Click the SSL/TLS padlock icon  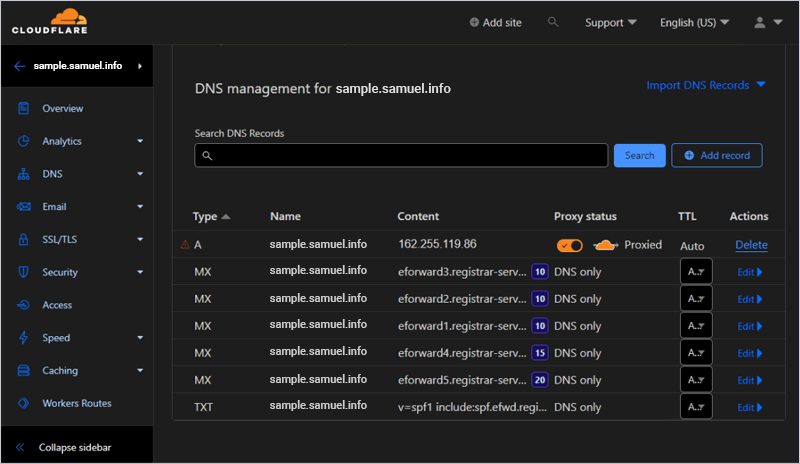(23, 239)
